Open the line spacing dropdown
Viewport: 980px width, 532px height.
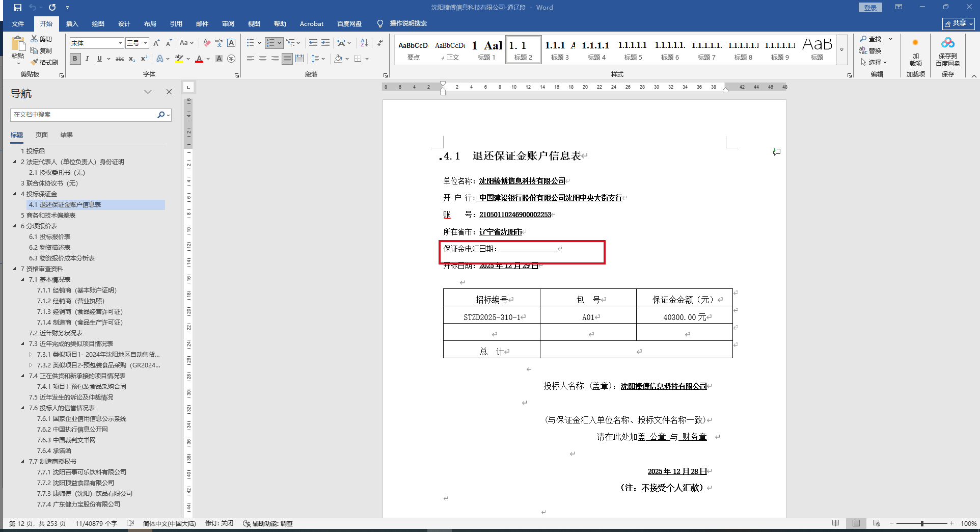coord(318,59)
